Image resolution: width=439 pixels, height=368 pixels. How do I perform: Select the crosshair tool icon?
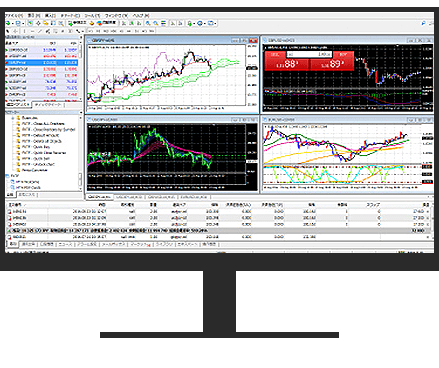tap(16, 31)
